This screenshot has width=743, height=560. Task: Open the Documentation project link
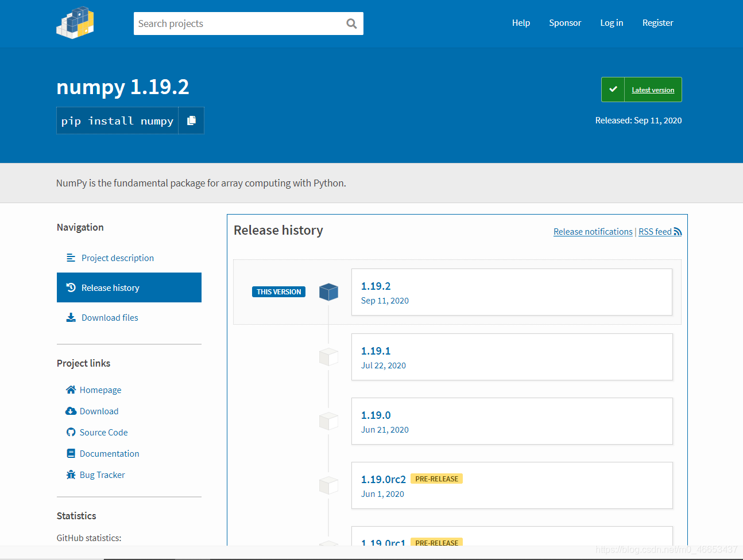109,453
